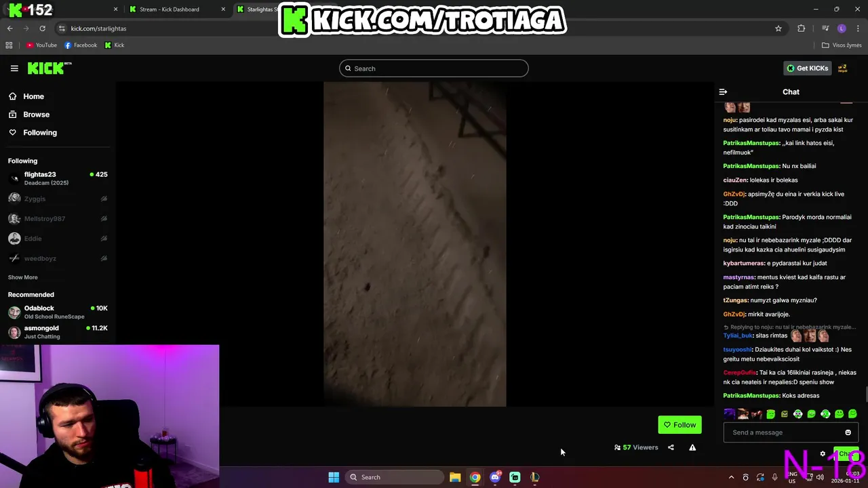This screenshot has height=488, width=868.
Task: Open the Facebook bookmark
Action: coord(81,45)
